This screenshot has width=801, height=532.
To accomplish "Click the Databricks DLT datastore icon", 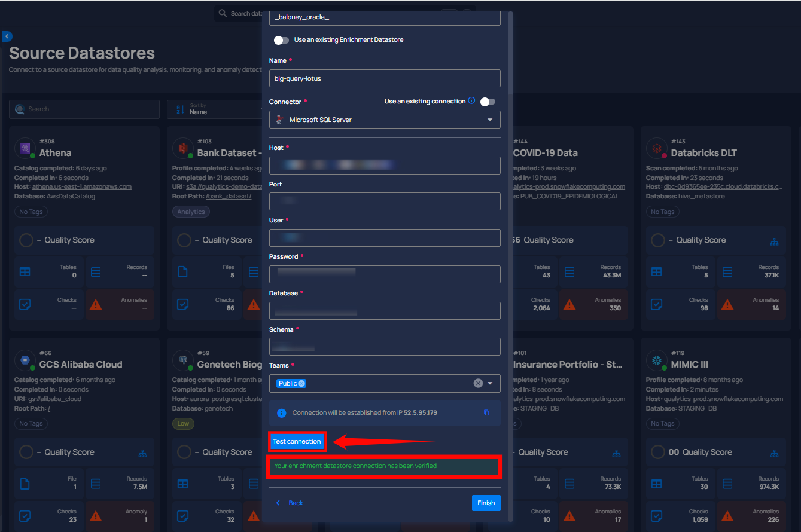I will pyautogui.click(x=656, y=148).
